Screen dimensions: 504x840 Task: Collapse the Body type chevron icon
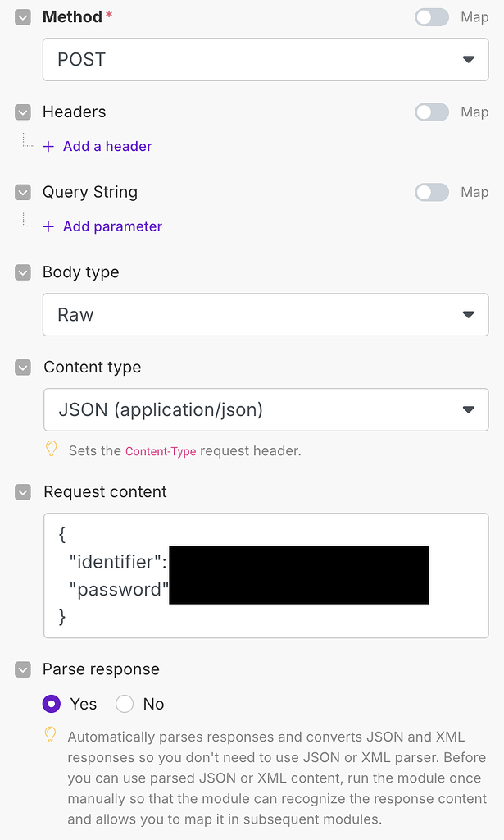[23, 273]
